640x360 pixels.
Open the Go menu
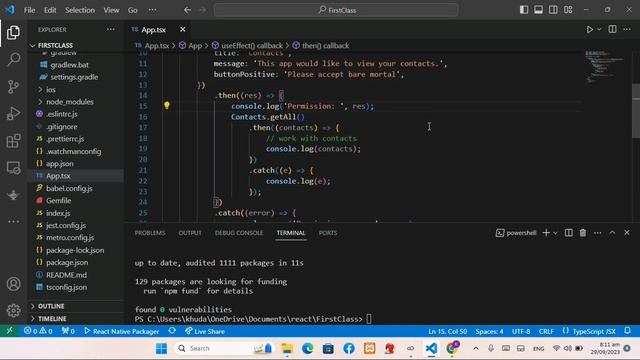coord(133,10)
